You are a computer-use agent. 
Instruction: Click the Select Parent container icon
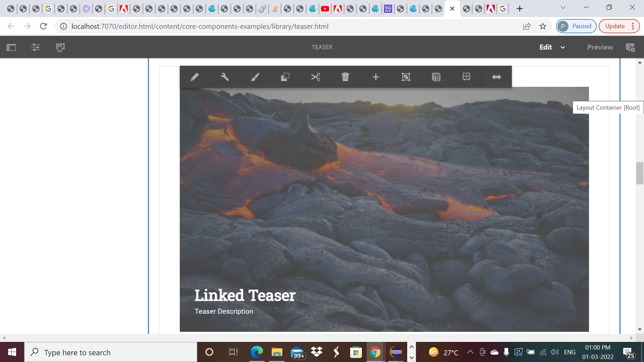click(406, 77)
